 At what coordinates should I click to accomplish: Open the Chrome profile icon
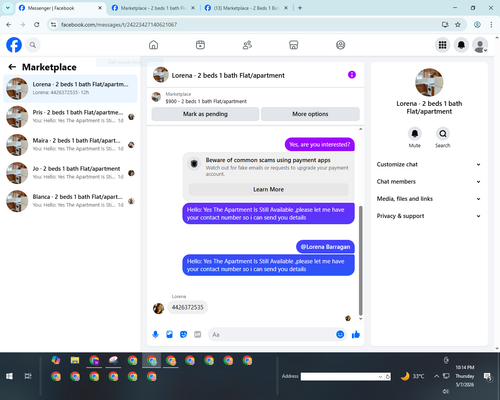(477, 25)
